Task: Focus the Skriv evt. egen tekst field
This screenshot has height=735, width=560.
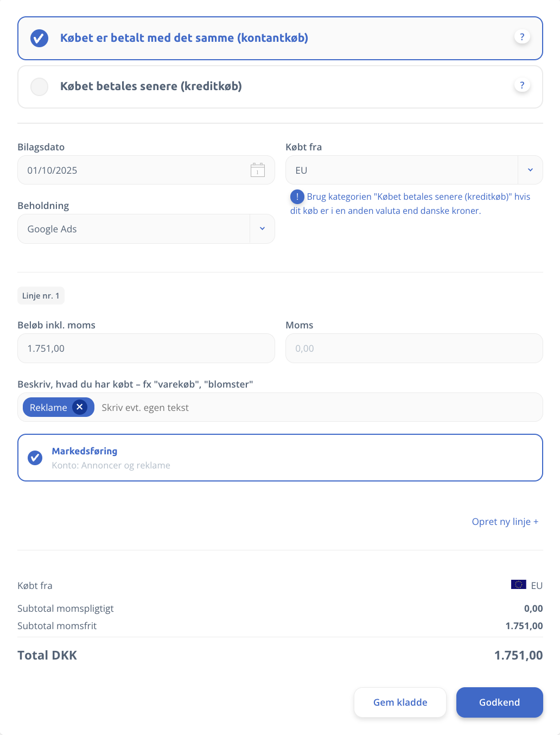Action: [315, 408]
